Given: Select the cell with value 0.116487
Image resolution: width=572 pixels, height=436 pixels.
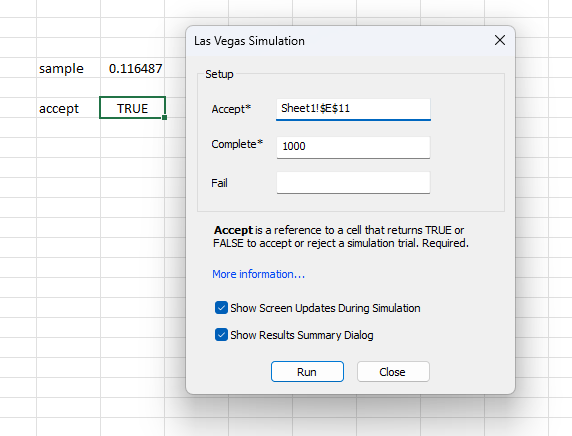Looking at the screenshot, I should [x=132, y=67].
